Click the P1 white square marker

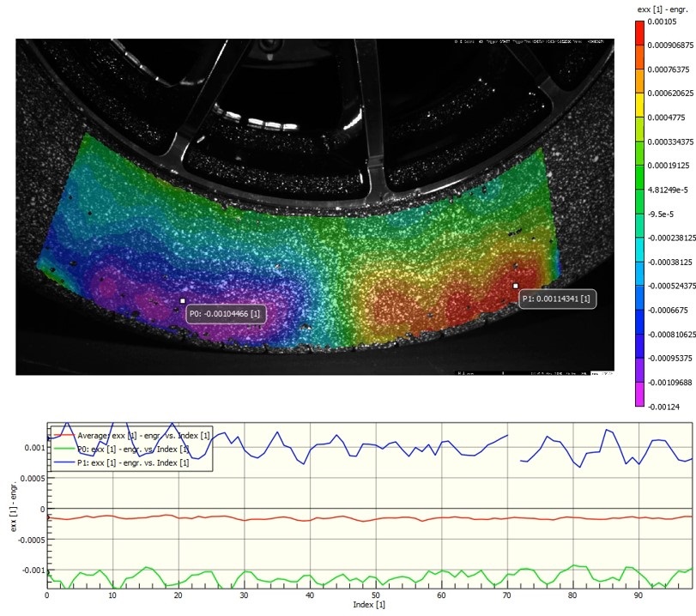point(516,286)
